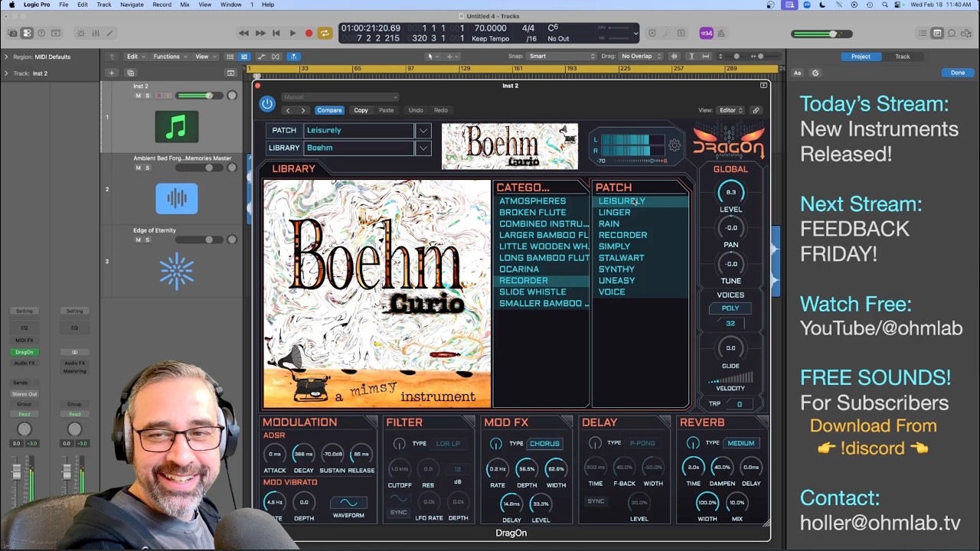Screen dimensions: 980x551
Task: Open the Mixer faders icon
Action: click(x=96, y=33)
